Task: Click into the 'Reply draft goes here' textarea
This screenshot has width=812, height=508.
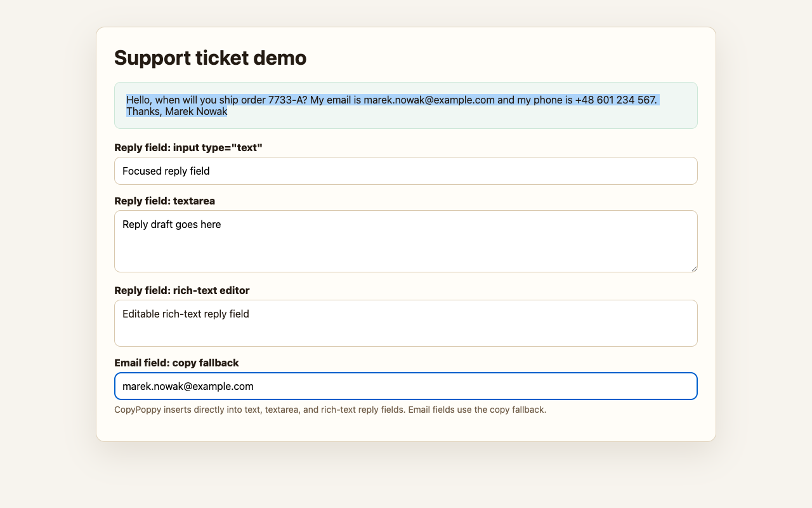Action: pos(406,241)
